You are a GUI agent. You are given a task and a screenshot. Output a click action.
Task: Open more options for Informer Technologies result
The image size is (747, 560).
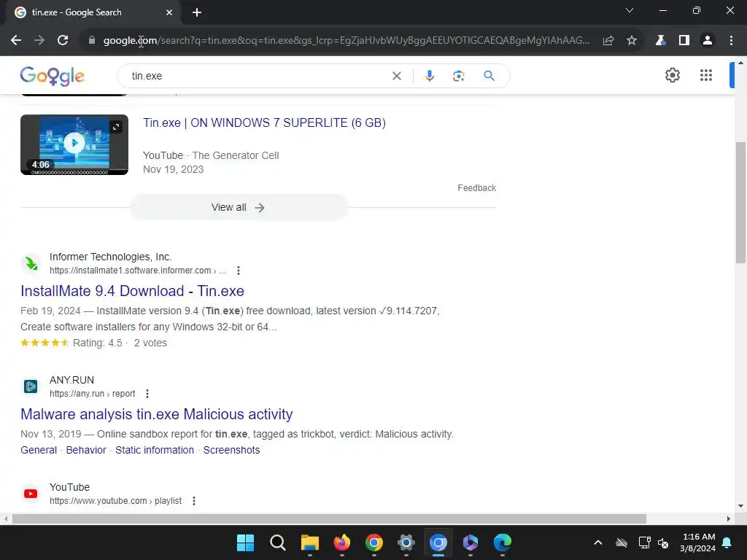[x=239, y=271]
